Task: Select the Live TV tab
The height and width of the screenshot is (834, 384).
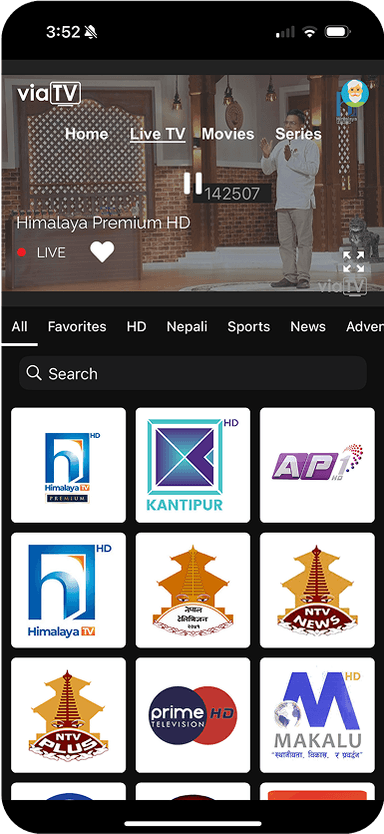Action: pyautogui.click(x=157, y=134)
